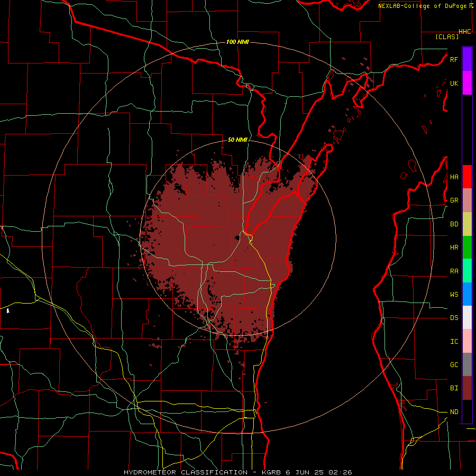Select the BD yellow legend swatch

pyautogui.click(x=467, y=224)
